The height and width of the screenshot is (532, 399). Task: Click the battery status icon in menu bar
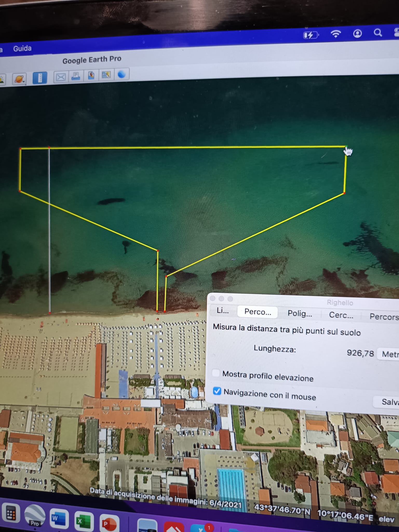tap(311, 35)
